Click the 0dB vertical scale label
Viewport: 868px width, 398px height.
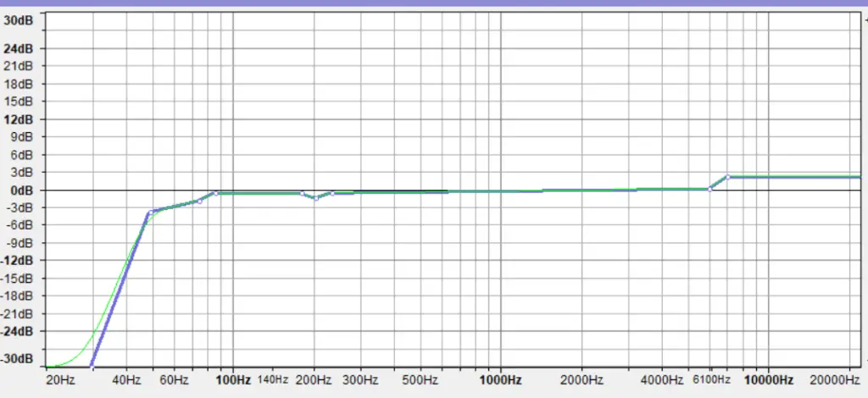[20, 191]
